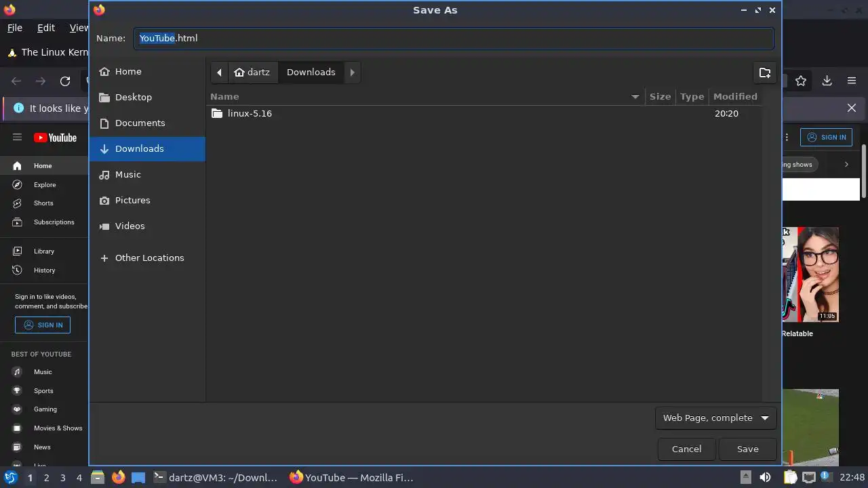Viewport: 868px width, 488px height.
Task: Click the Save button
Action: (x=747, y=449)
